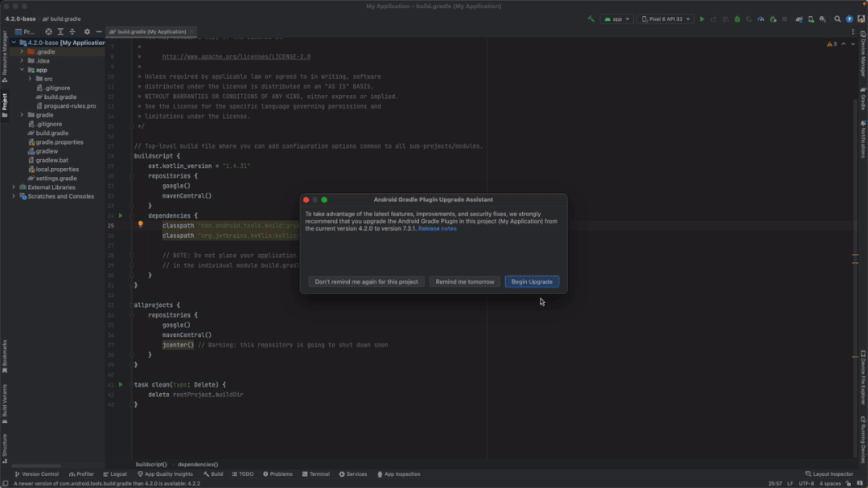Click the Select Opened File target icon

(48, 32)
